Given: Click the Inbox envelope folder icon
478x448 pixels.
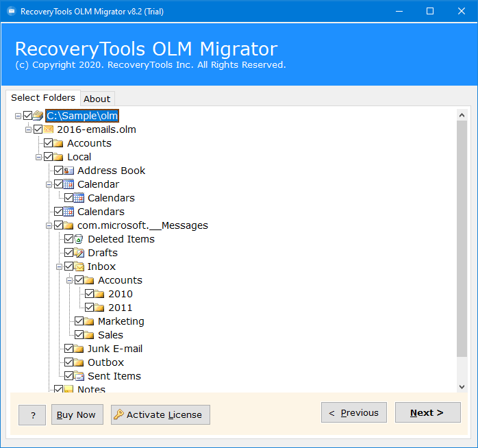Looking at the screenshot, I should [79, 266].
